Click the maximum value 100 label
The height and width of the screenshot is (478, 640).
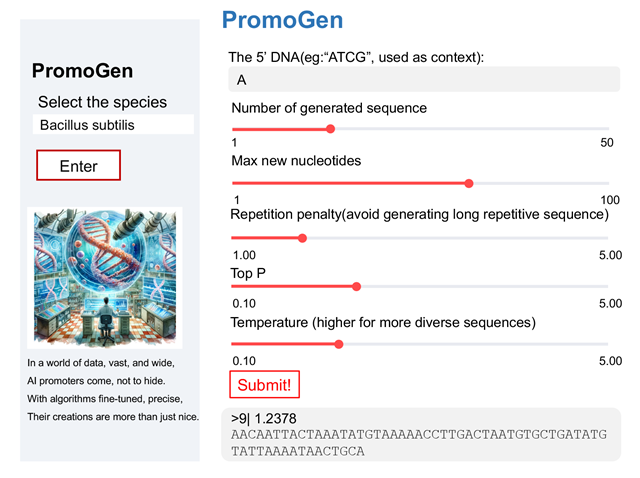click(x=610, y=200)
